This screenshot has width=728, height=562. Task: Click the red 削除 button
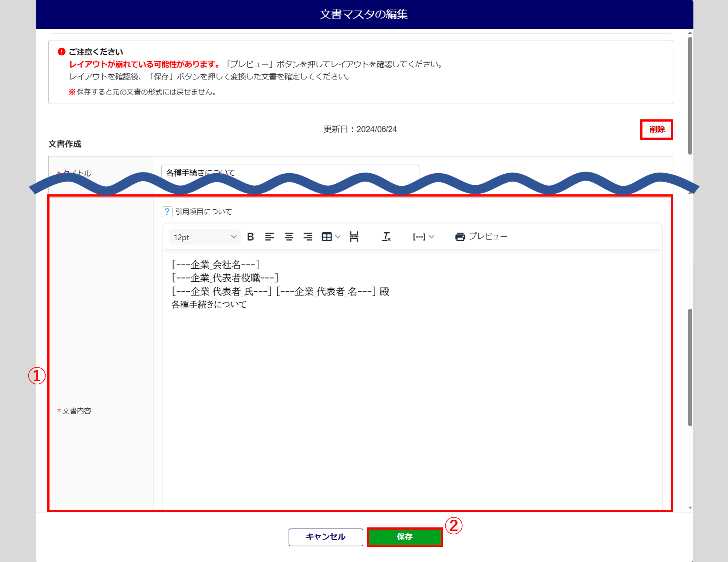656,130
